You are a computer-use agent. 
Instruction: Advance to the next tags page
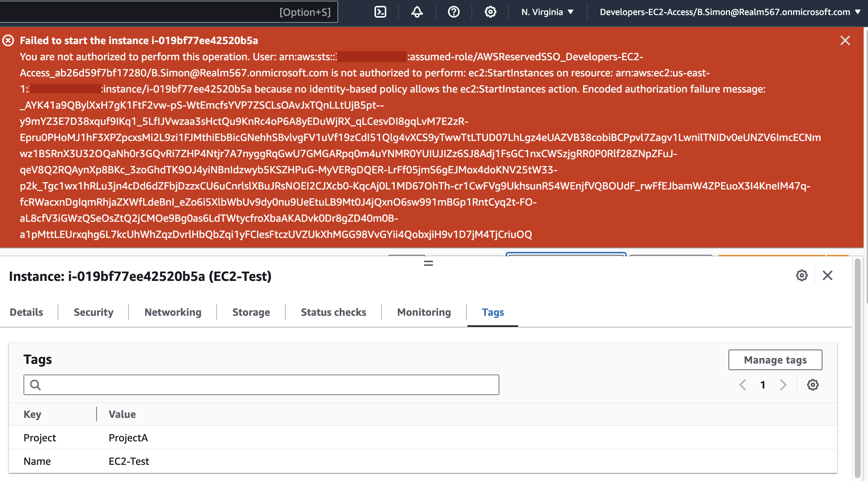(x=783, y=385)
